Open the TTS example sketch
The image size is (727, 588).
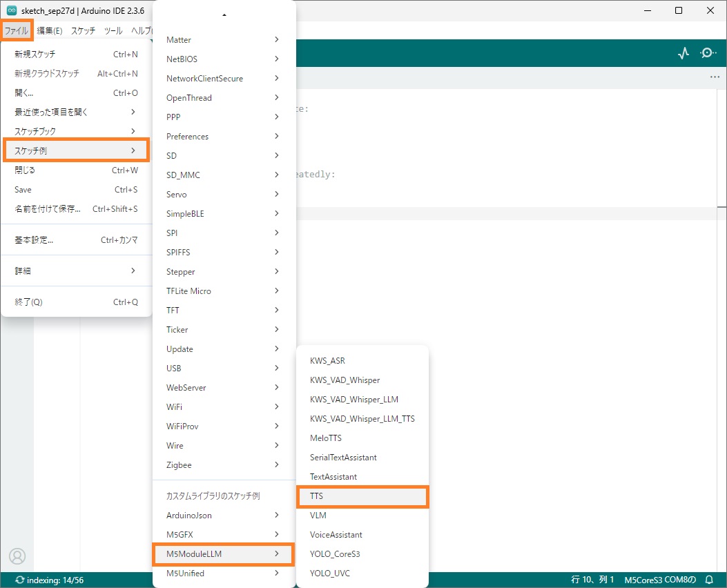[x=362, y=496]
